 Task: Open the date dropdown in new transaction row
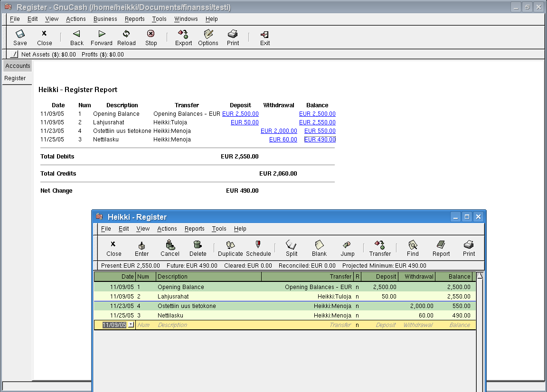tap(131, 325)
